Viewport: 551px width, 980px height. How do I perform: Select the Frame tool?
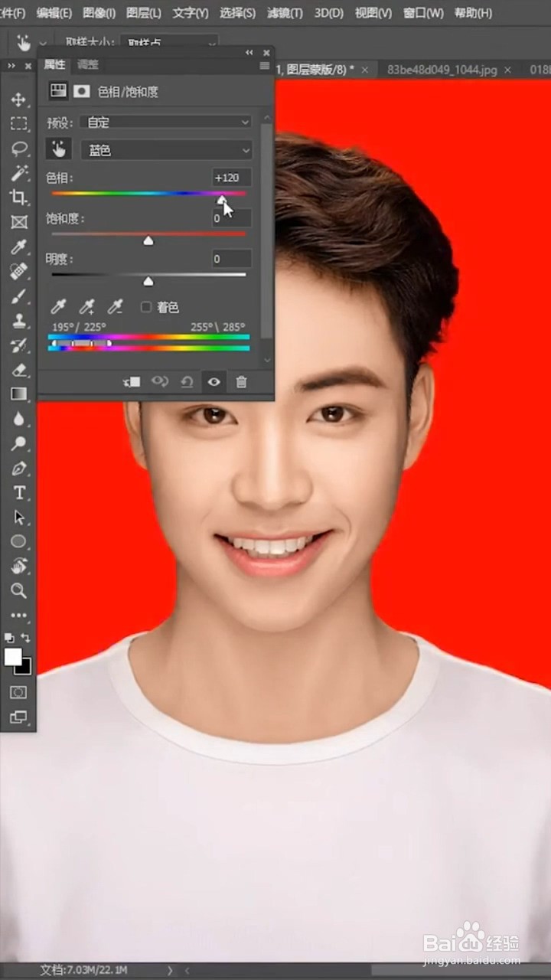18,222
